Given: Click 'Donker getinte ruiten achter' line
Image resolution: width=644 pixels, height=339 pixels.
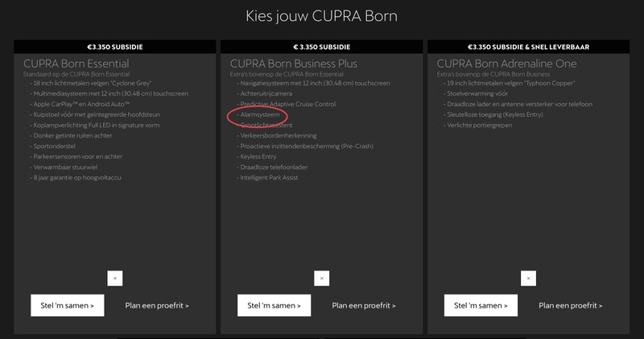Looking at the screenshot, I should [72, 135].
